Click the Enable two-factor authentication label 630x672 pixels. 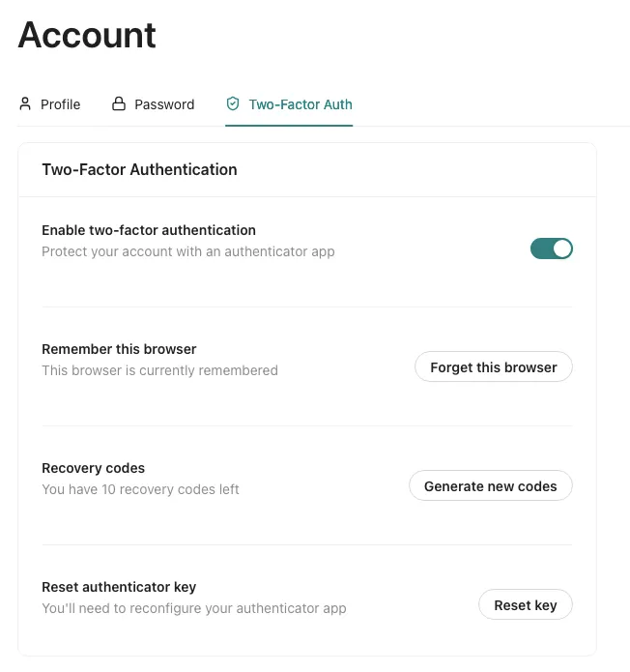149,230
